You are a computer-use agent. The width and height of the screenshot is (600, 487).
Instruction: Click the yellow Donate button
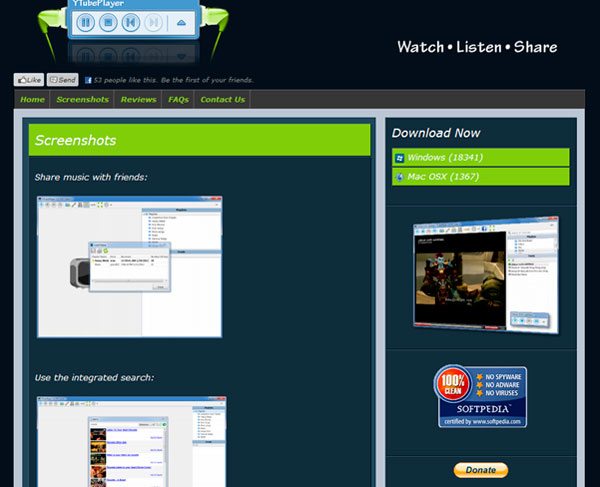click(480, 470)
